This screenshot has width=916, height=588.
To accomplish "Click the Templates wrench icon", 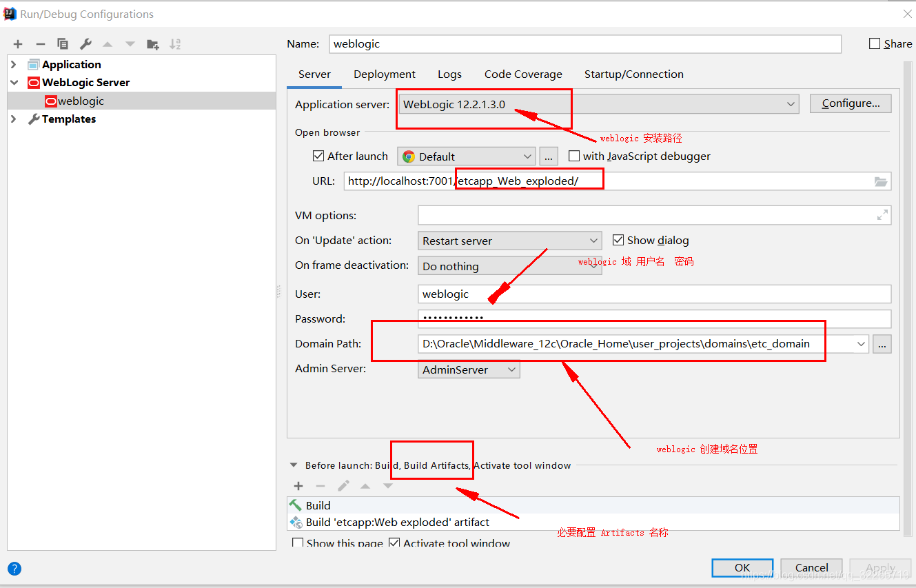I will click(x=33, y=119).
